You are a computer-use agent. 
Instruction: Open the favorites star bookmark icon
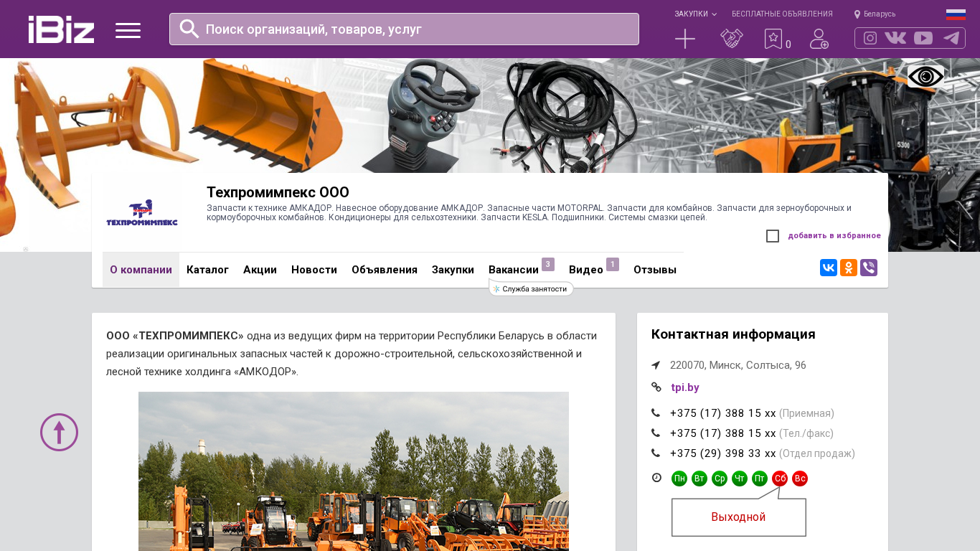[x=773, y=39]
